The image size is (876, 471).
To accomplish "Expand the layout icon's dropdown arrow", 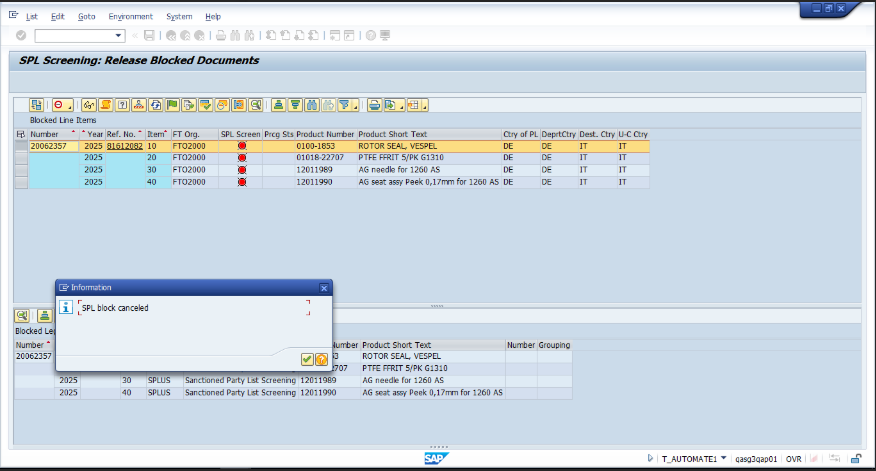I will click(425, 106).
